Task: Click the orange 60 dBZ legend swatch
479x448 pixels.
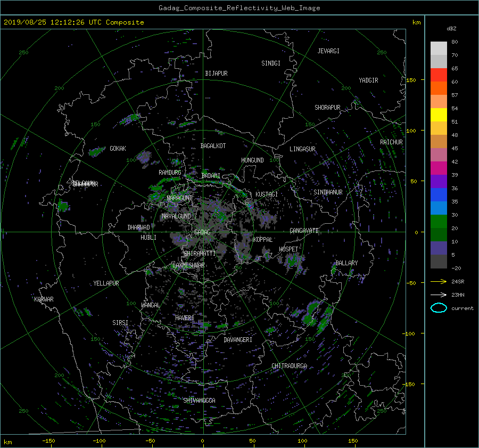Action: (x=439, y=88)
